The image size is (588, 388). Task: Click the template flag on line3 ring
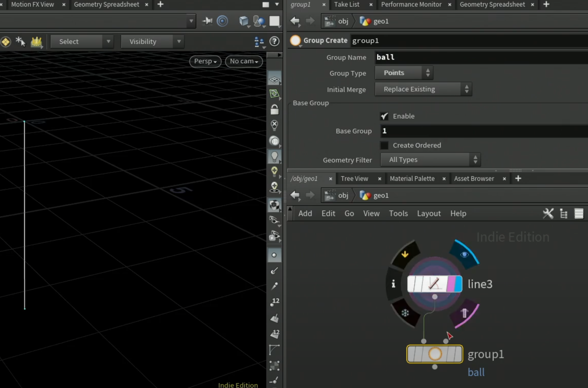(464, 313)
